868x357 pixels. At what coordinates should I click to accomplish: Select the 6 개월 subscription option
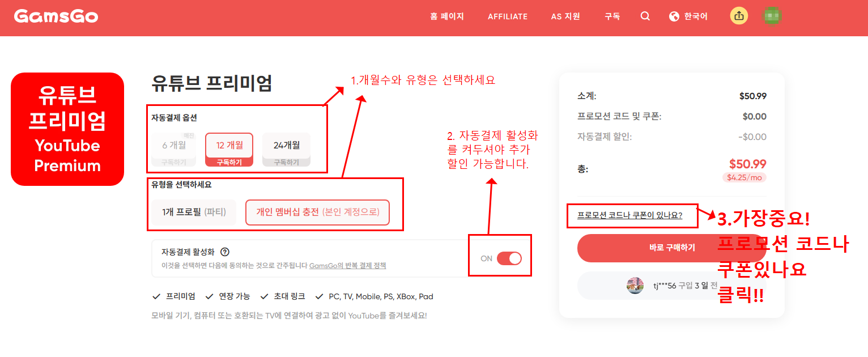[173, 150]
